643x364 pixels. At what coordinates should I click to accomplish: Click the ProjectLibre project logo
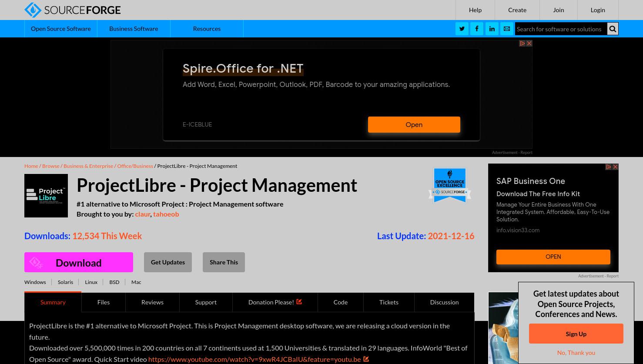pos(46,196)
